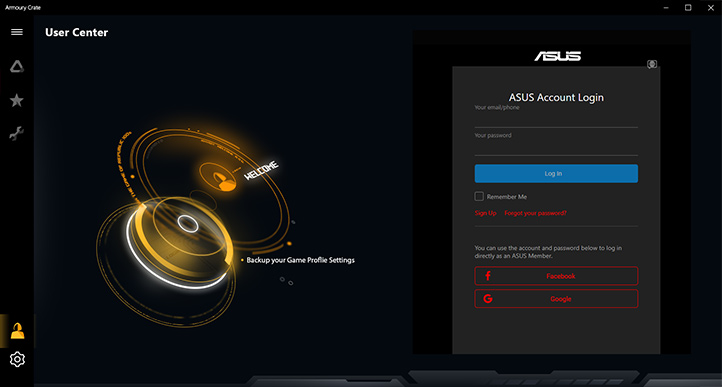Viewport: 722px width, 387px height.
Task: Open the hamburger navigation menu
Action: point(17,32)
